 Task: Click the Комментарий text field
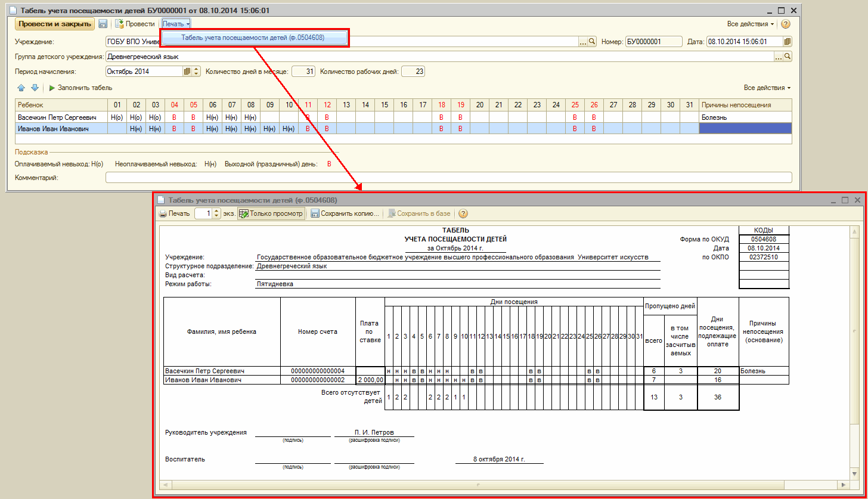click(x=449, y=178)
